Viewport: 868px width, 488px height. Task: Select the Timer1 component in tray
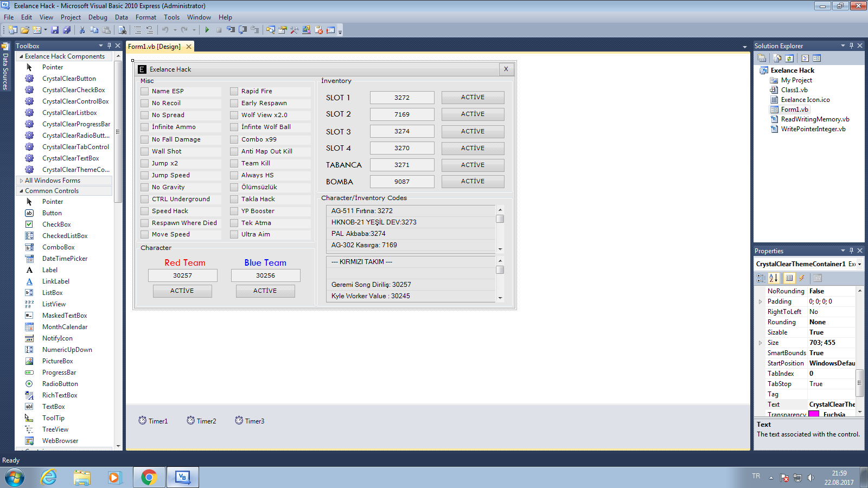[x=153, y=421]
